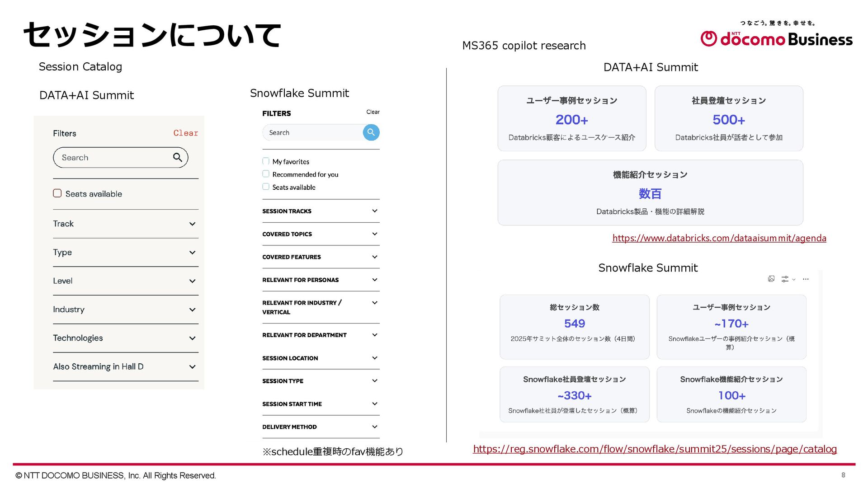Click the red Clear link in DATA+AI filters
868x488 pixels.
(185, 133)
